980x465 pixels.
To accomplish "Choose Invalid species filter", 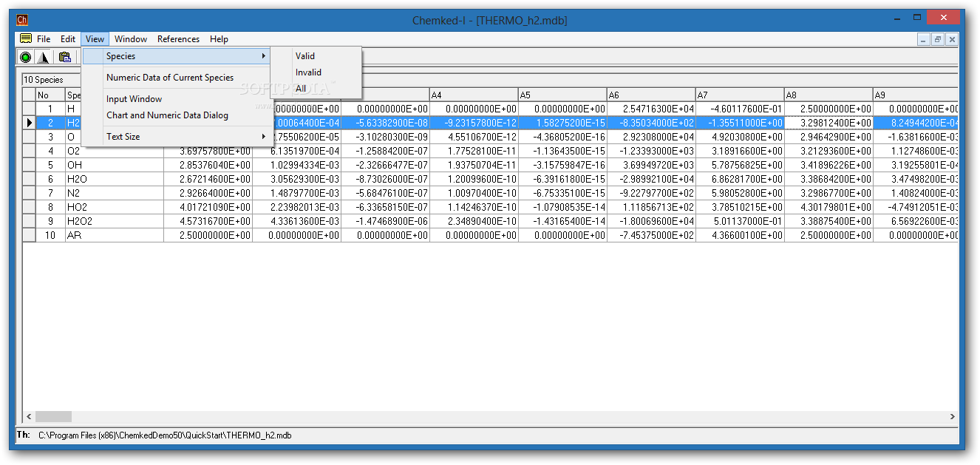I will click(x=316, y=72).
